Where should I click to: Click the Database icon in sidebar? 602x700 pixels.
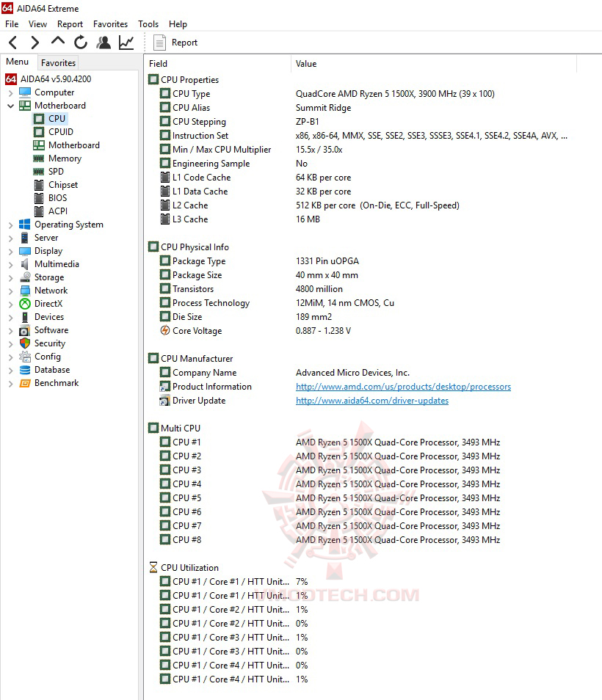click(25, 370)
